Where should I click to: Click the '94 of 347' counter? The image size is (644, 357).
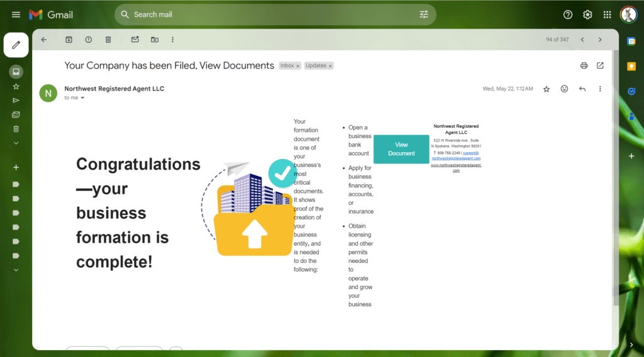click(557, 40)
